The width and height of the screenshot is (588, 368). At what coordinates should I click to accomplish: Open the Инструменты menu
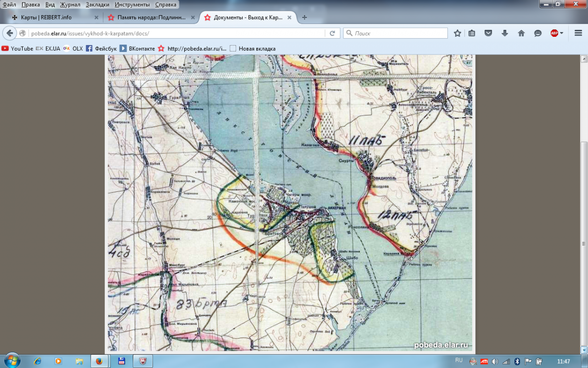pos(132,4)
